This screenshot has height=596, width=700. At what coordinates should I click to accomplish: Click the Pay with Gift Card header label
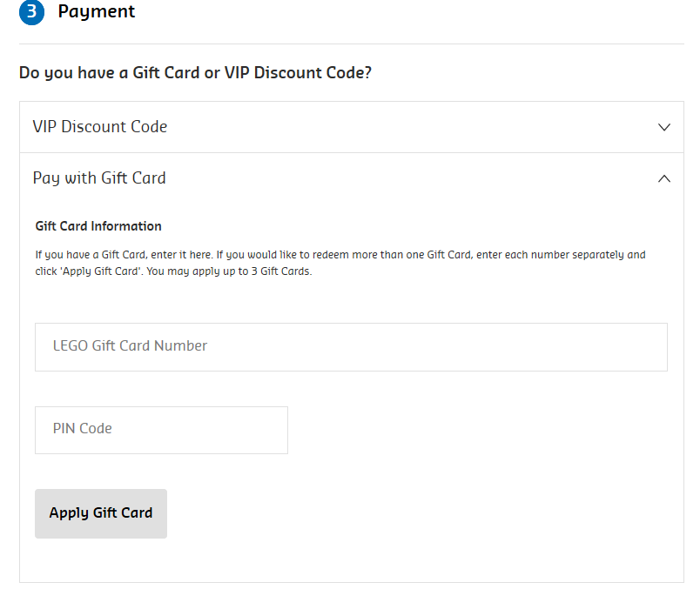tap(99, 178)
